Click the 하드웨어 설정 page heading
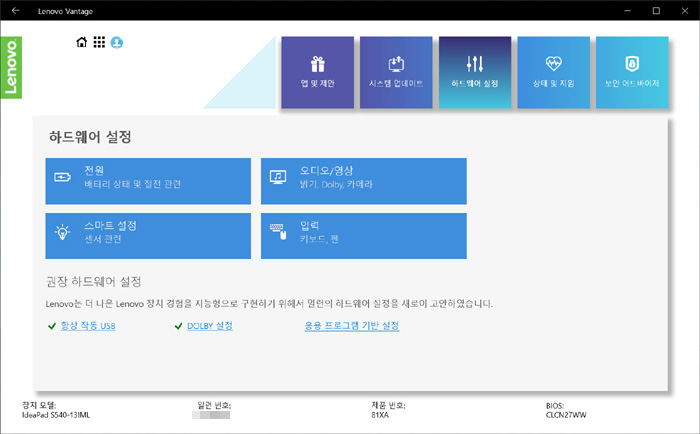Image resolution: width=700 pixels, height=434 pixels. pyautogui.click(x=90, y=137)
